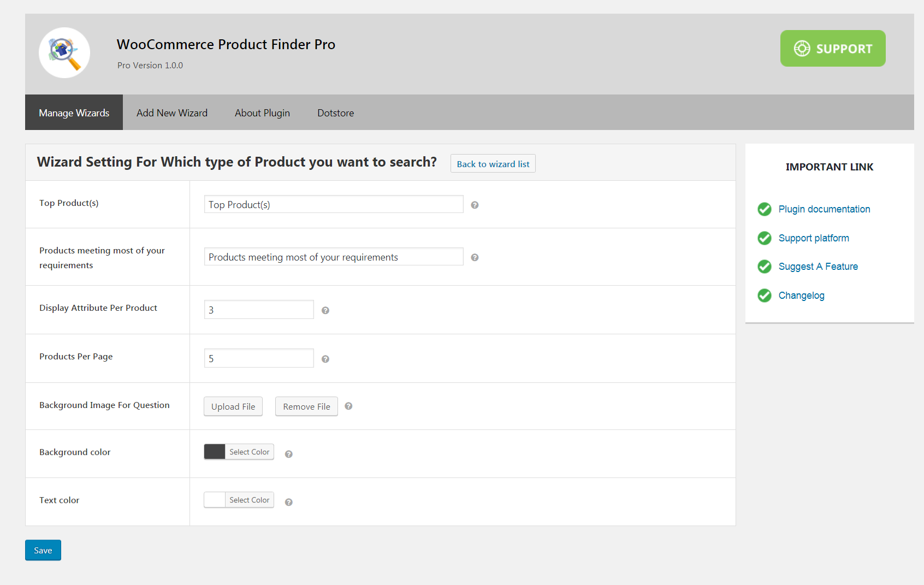This screenshot has height=585, width=924.
Task: Open Select Color picker for Background color
Action: point(250,452)
